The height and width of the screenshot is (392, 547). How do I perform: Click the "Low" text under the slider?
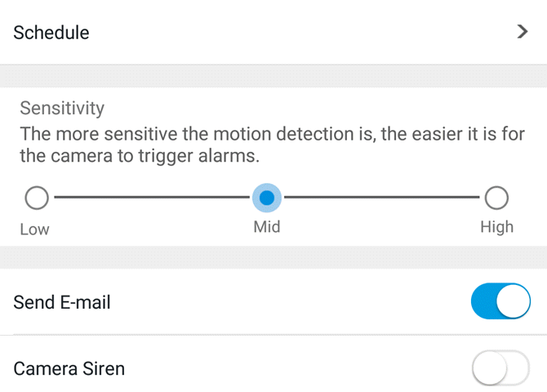coord(34,229)
